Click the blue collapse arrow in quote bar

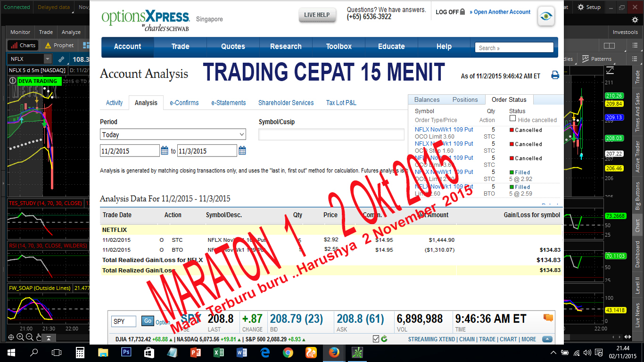pos(547,339)
